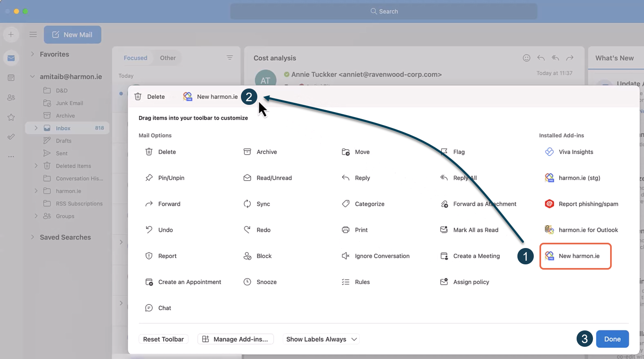Select the Snooze option

[260, 282]
